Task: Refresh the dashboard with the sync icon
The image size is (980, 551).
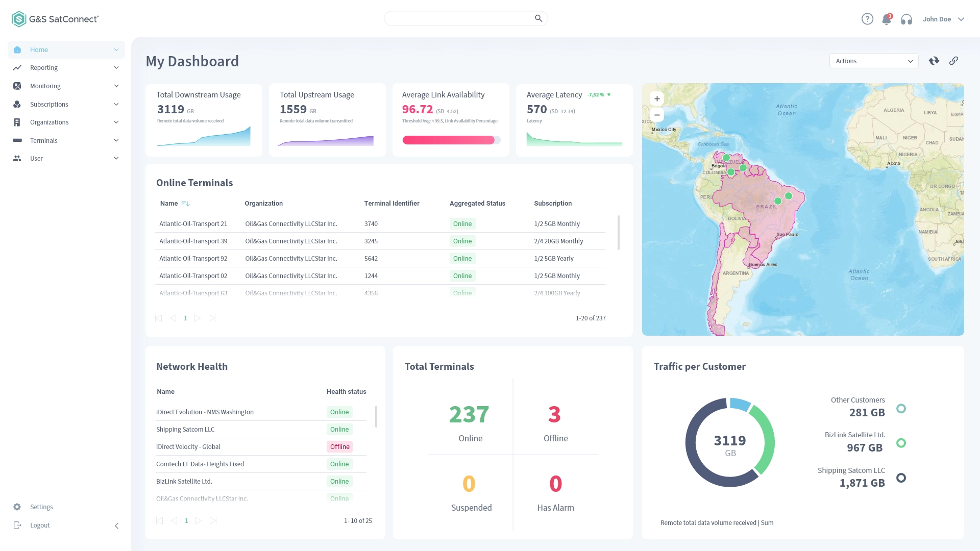Action: tap(934, 61)
